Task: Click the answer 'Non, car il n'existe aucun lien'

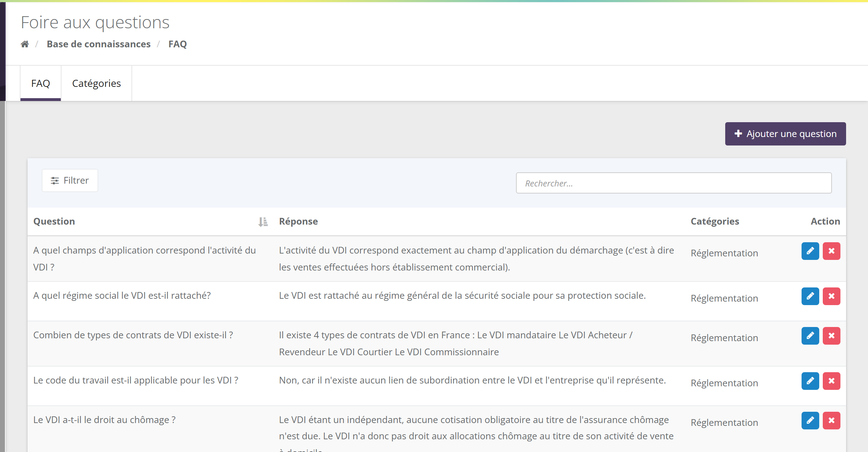Action: pyautogui.click(x=472, y=380)
